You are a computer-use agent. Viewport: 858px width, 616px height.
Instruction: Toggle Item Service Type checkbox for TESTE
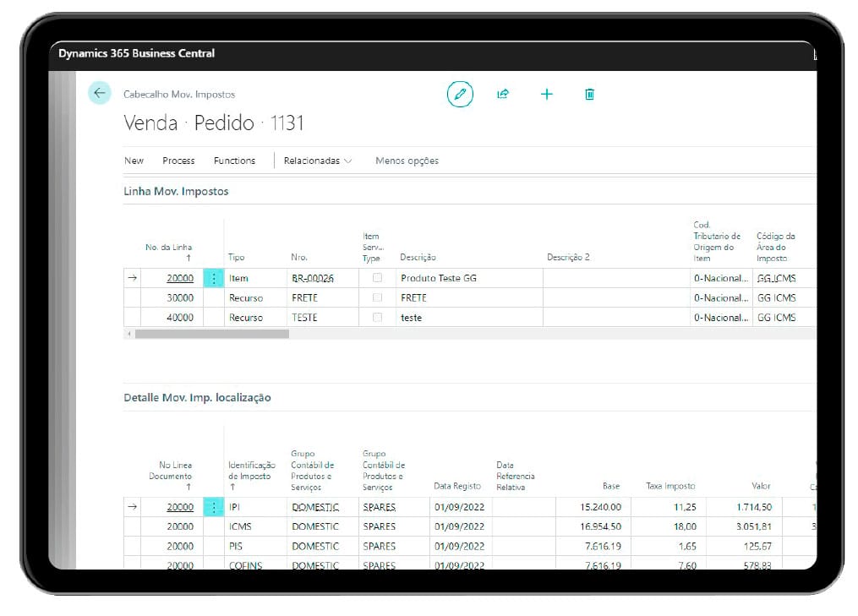tap(377, 318)
